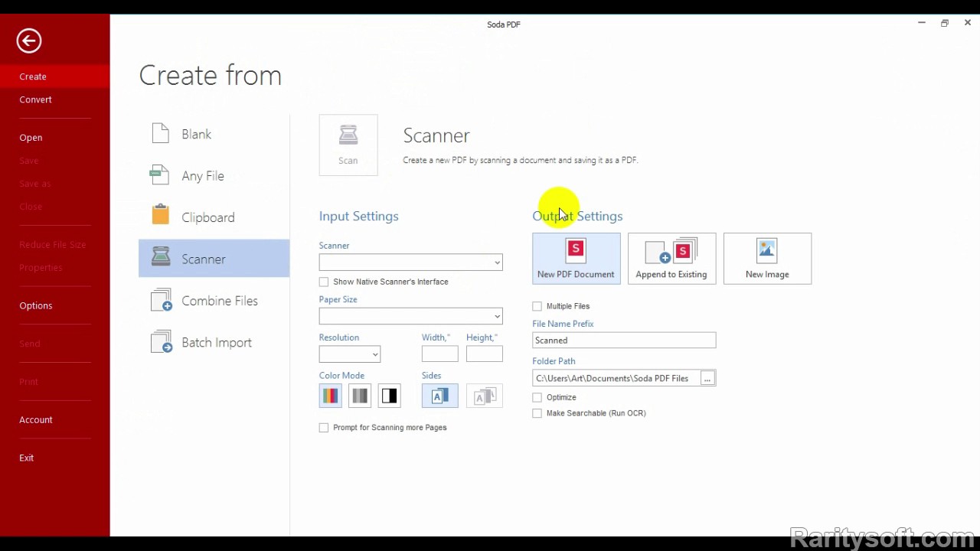
Task: Tick the Optimize checkbox
Action: [537, 397]
